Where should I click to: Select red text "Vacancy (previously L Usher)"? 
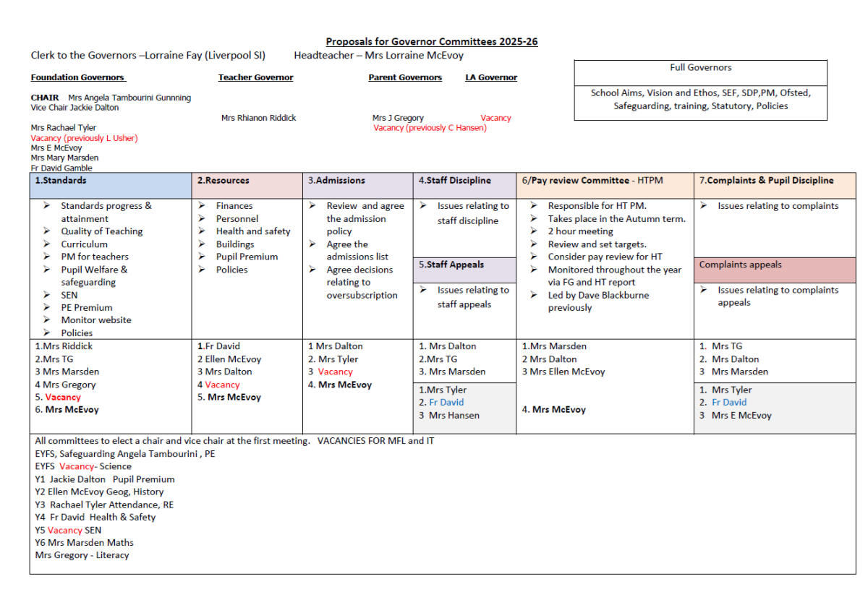coord(84,138)
